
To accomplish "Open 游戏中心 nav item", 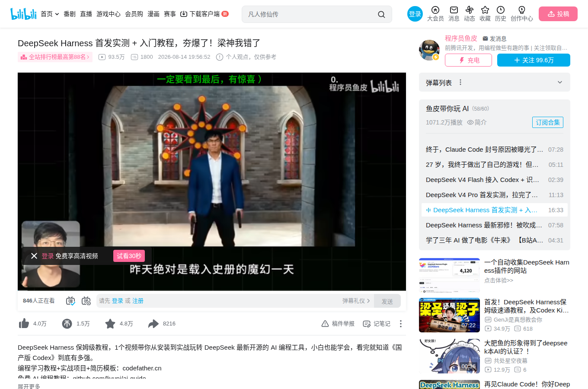I will [x=109, y=14].
